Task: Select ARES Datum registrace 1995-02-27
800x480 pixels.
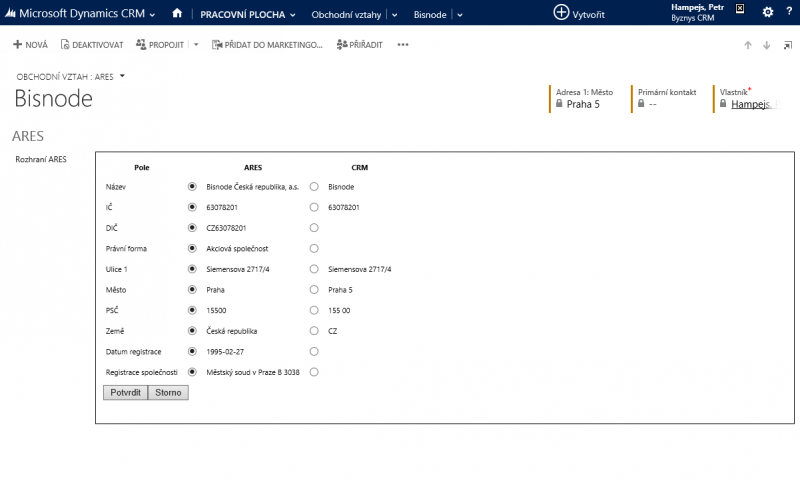Action: (192, 351)
